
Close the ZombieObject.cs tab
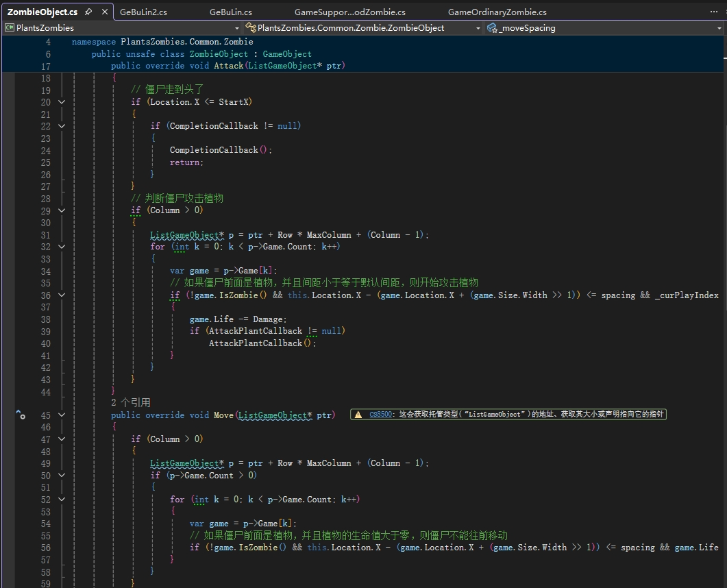click(x=104, y=12)
